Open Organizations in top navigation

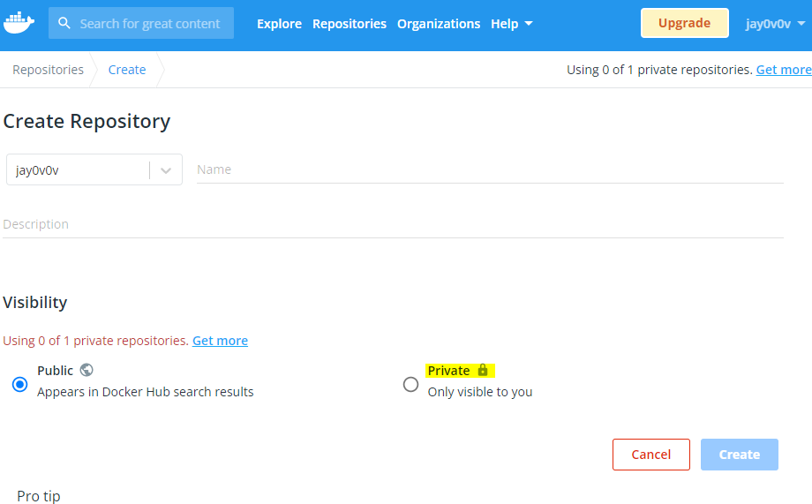(439, 23)
